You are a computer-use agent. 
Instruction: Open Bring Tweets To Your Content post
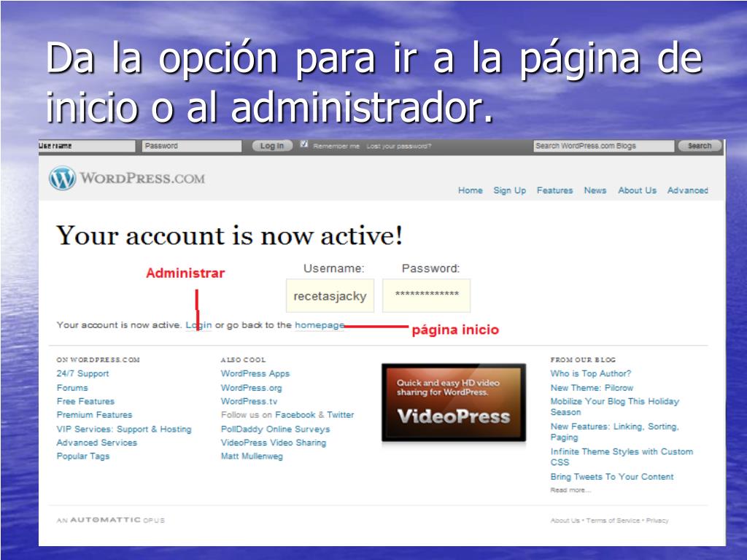(612, 477)
